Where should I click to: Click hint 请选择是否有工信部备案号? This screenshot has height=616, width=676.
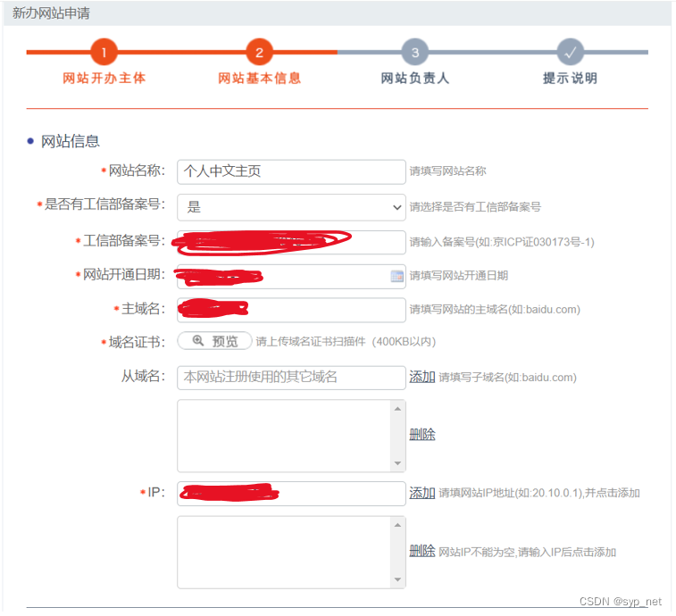tap(475, 207)
